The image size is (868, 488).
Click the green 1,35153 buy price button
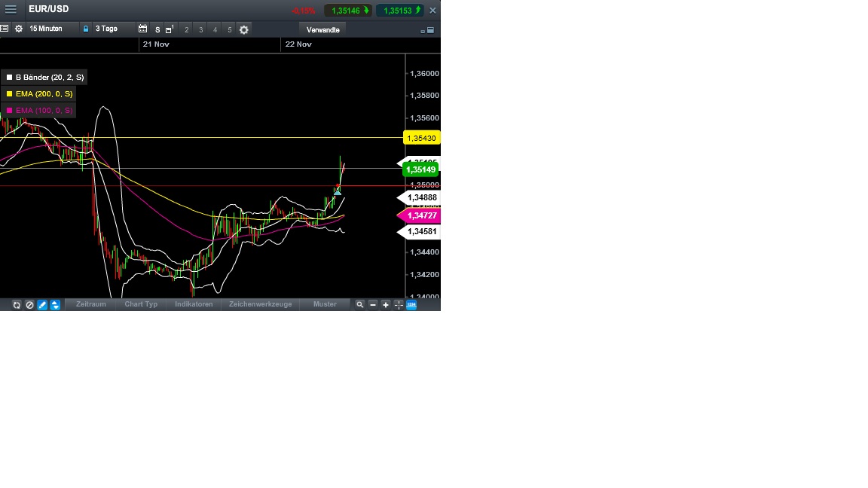pyautogui.click(x=399, y=10)
